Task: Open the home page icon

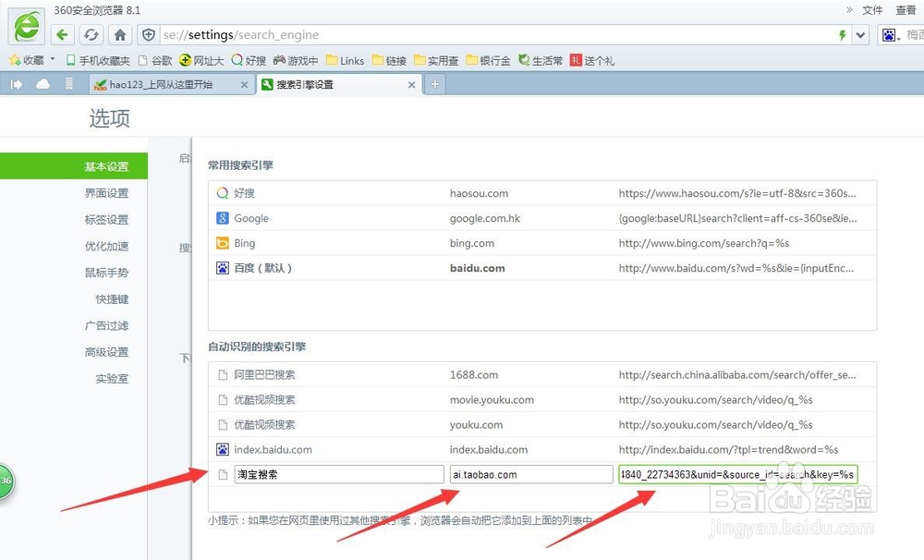Action: [x=120, y=35]
